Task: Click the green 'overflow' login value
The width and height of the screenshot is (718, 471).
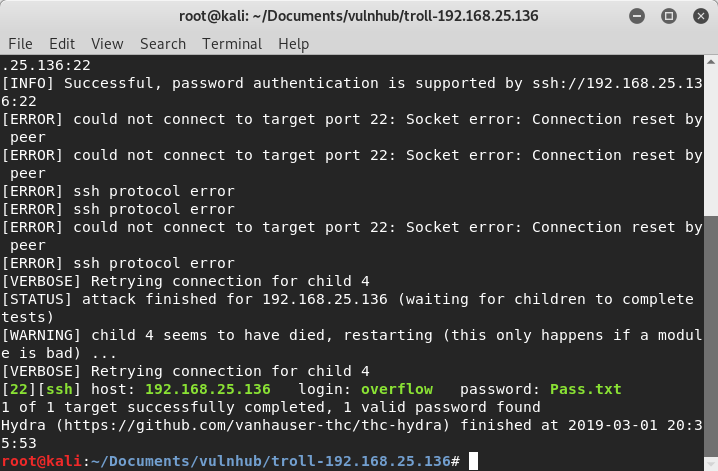Action: 397,389
